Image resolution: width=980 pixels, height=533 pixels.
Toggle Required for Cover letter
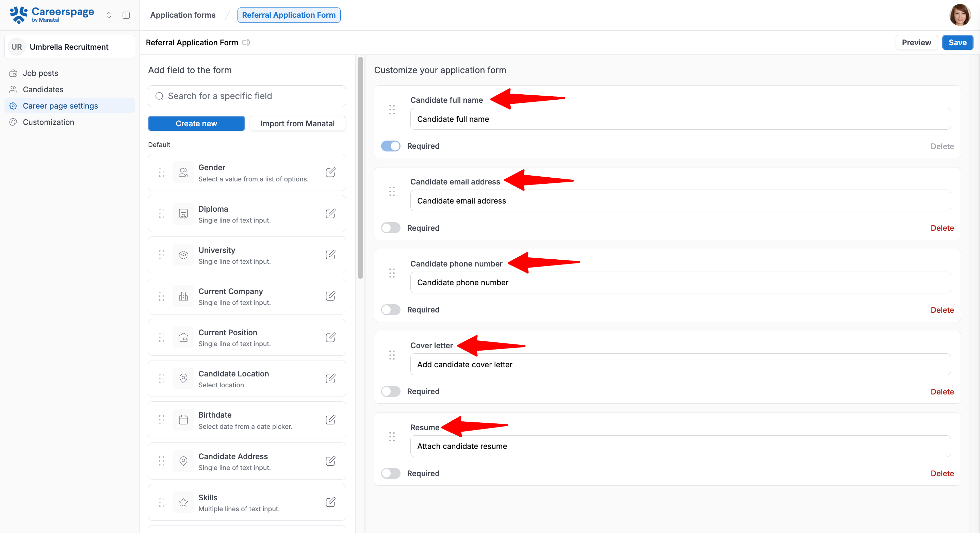click(x=391, y=391)
